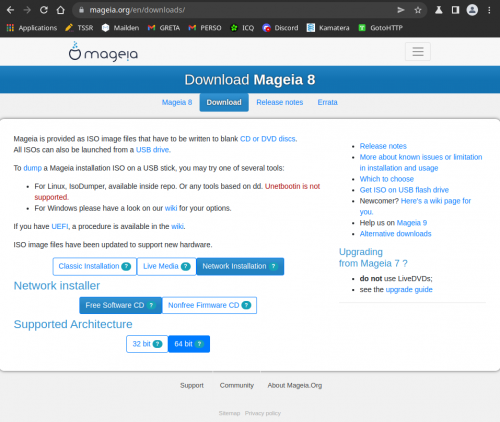The height and width of the screenshot is (422, 500).
Task: Open the profile avatar icon
Action: tap(472, 10)
